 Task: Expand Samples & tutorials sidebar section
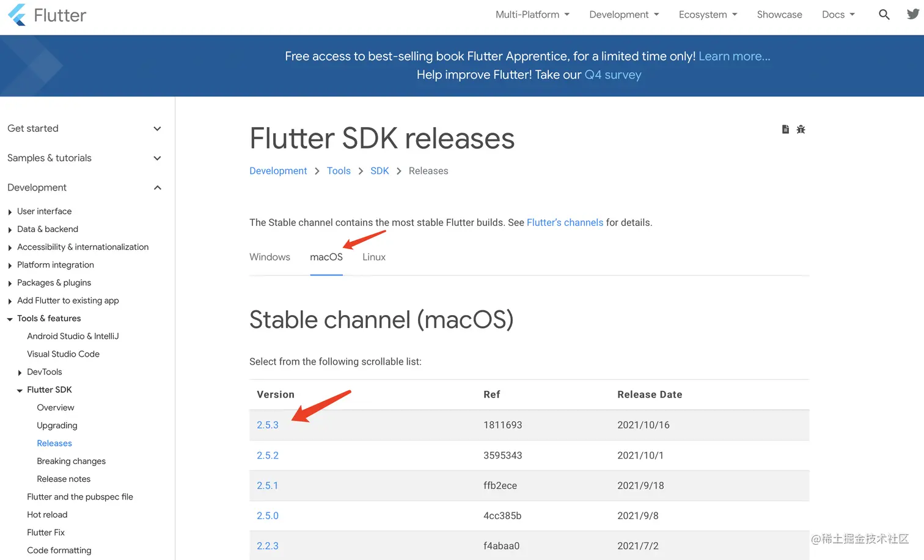pyautogui.click(x=84, y=158)
